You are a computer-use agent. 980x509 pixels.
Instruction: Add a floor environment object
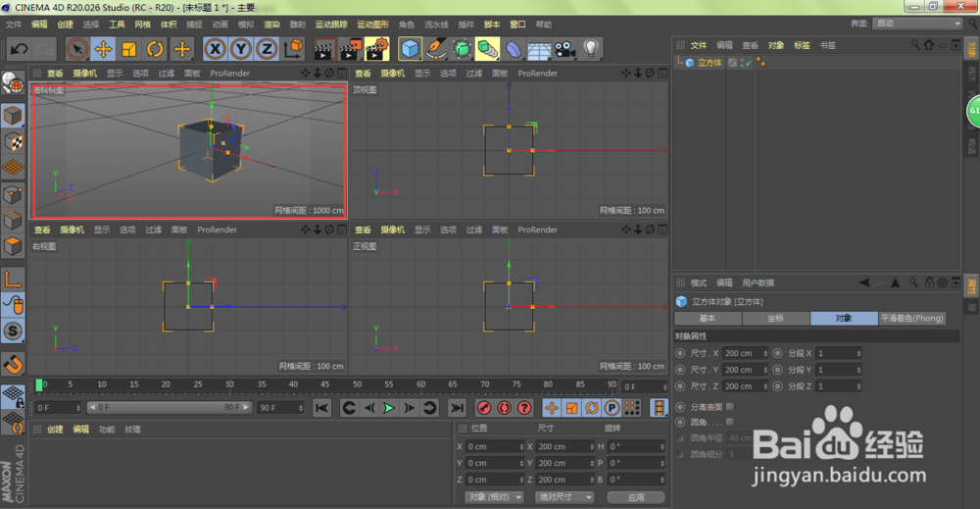(x=539, y=49)
